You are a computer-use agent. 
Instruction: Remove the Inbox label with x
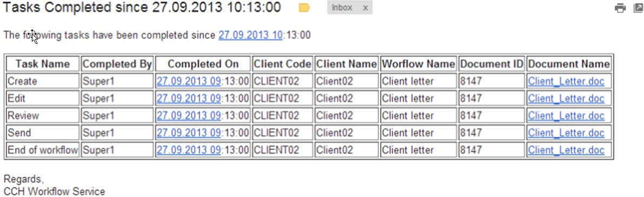[366, 8]
